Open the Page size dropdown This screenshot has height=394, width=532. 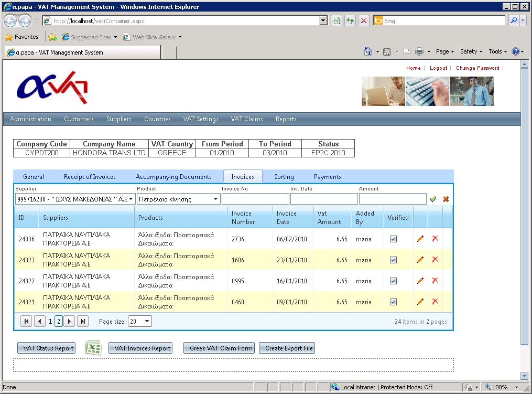coord(147,321)
